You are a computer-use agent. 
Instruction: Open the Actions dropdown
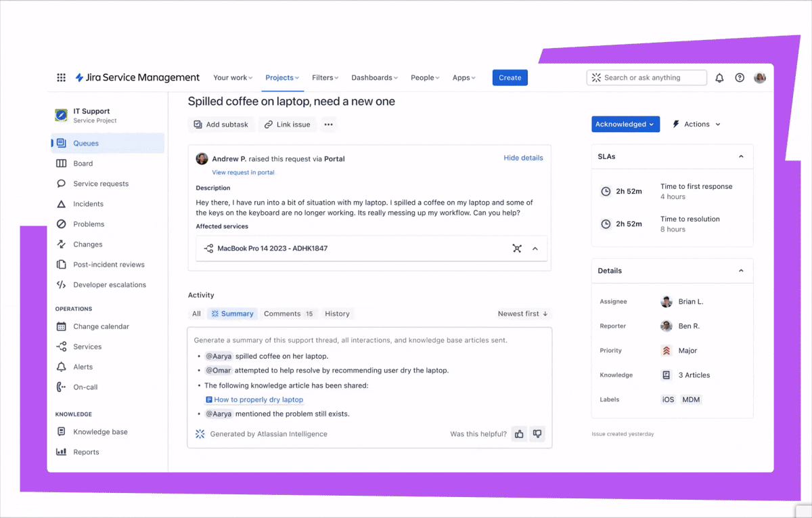tap(696, 125)
